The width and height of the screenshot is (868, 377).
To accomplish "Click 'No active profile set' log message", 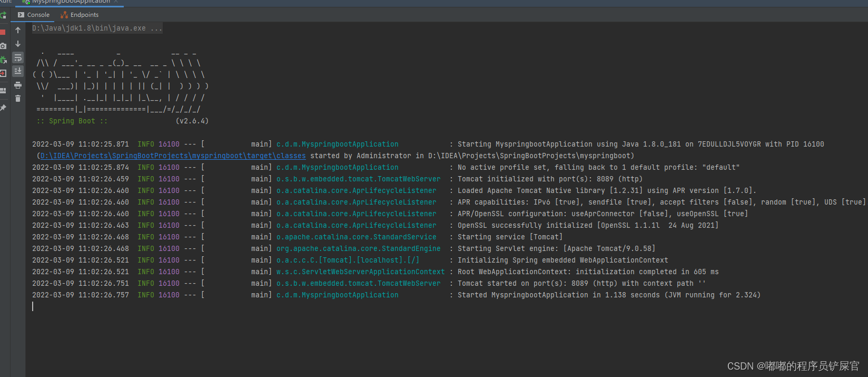I will click(598, 168).
